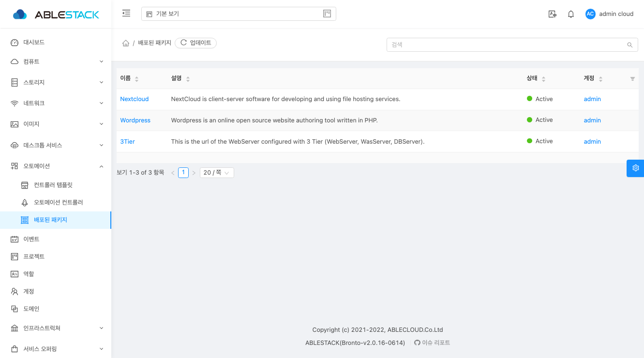Click the automation controller rocket icon
Screen dimensions: 644x358
(x=25, y=202)
